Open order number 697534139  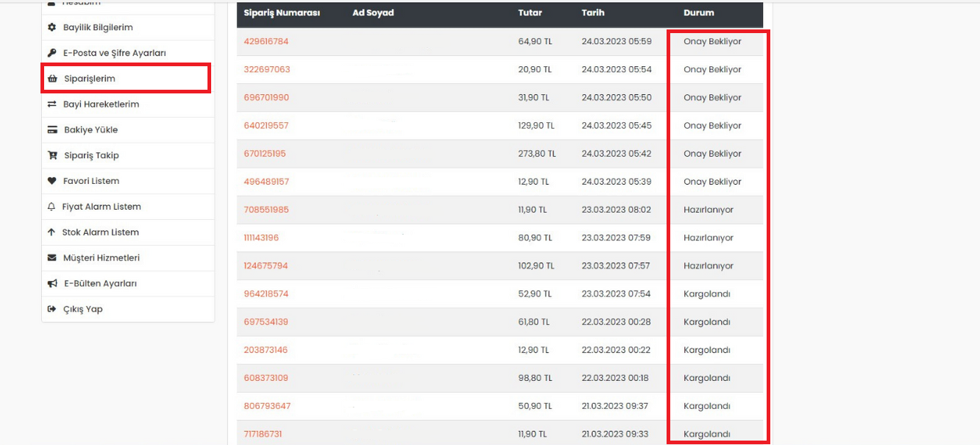(x=266, y=322)
